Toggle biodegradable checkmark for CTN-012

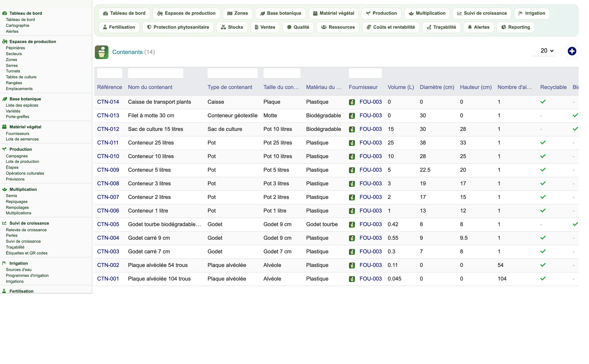point(575,129)
